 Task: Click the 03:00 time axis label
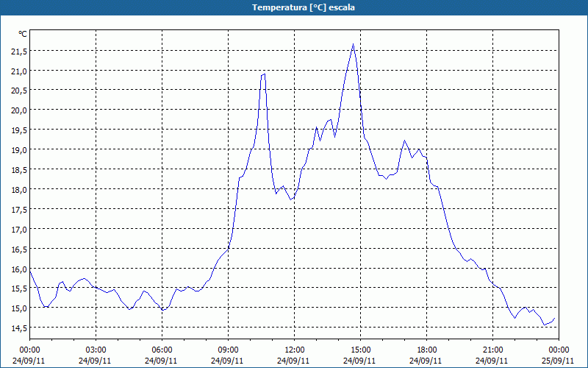(96, 350)
